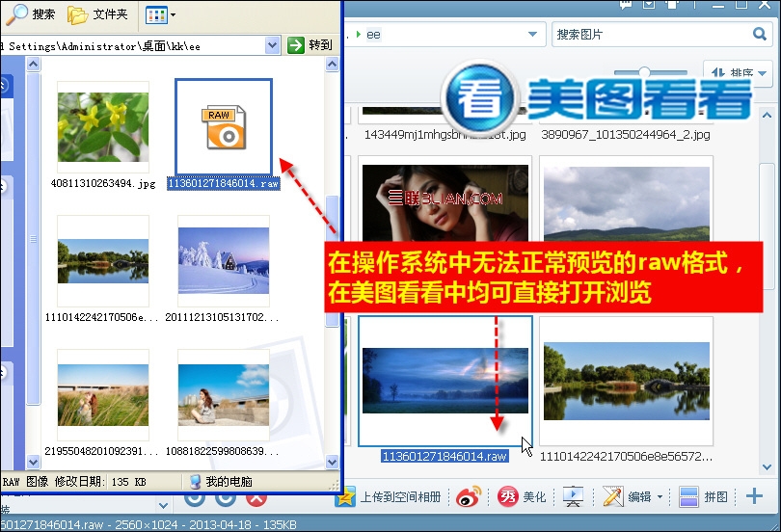Click scroll-down arrow of Explorer task pane scrollbar

(x=33, y=463)
